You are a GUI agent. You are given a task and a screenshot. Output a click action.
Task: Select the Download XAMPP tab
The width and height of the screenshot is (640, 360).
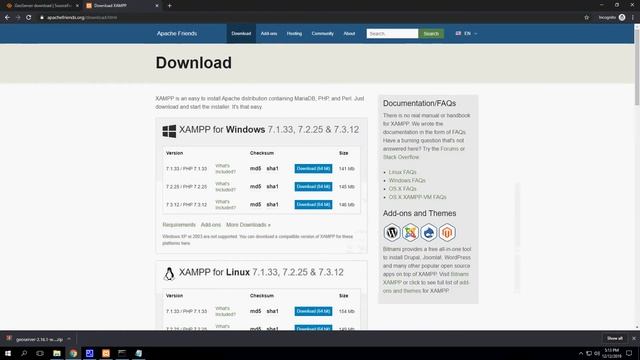coord(122,6)
